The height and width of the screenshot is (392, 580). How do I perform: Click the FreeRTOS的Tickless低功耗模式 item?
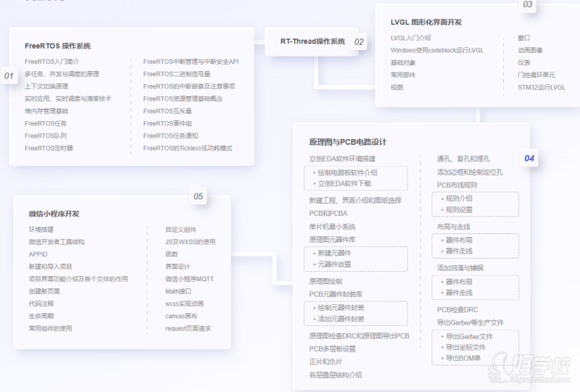188,148
